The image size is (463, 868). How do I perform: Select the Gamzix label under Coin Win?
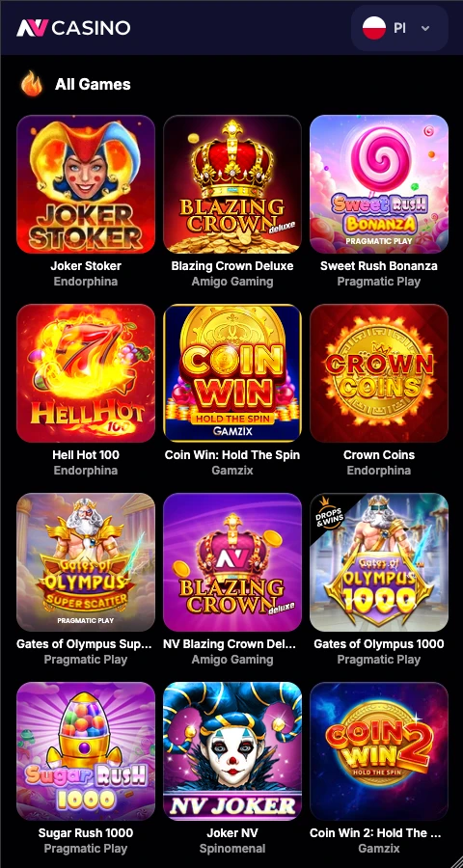pyautogui.click(x=232, y=471)
